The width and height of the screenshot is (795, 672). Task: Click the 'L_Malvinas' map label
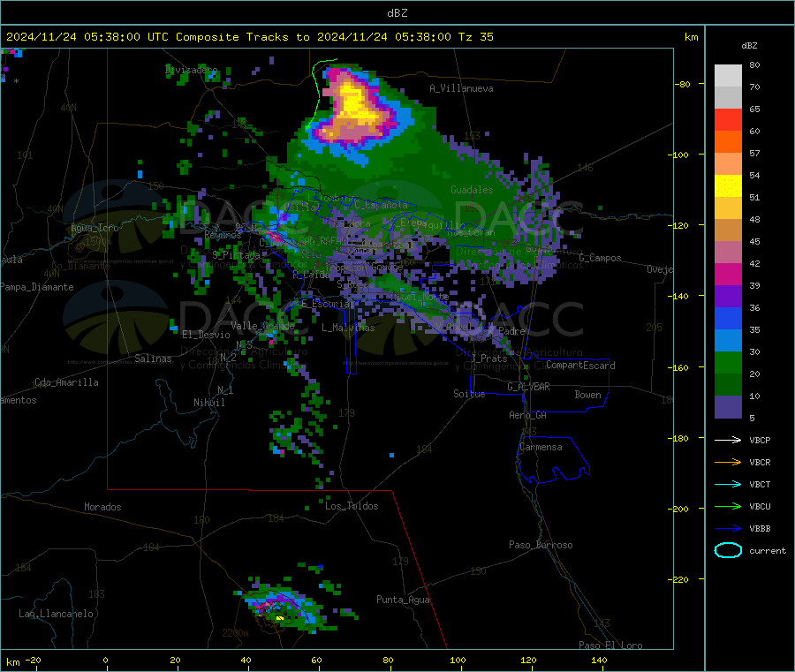[x=348, y=328]
